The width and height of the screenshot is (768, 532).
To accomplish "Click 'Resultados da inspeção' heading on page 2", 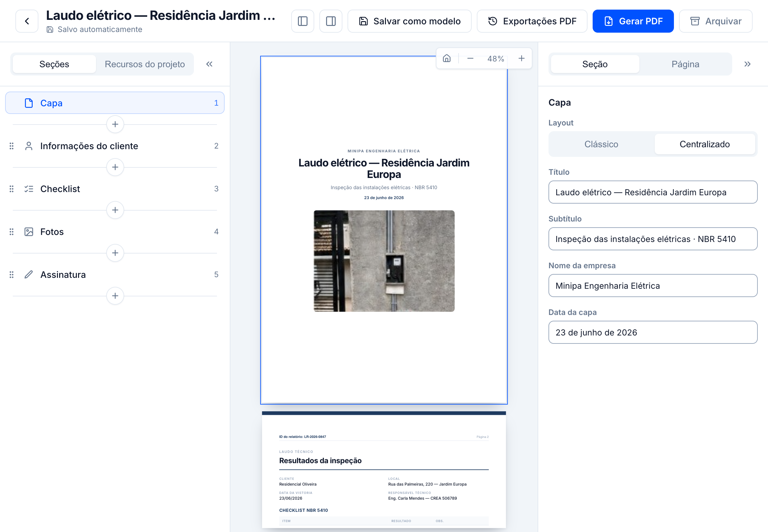I will [320, 460].
